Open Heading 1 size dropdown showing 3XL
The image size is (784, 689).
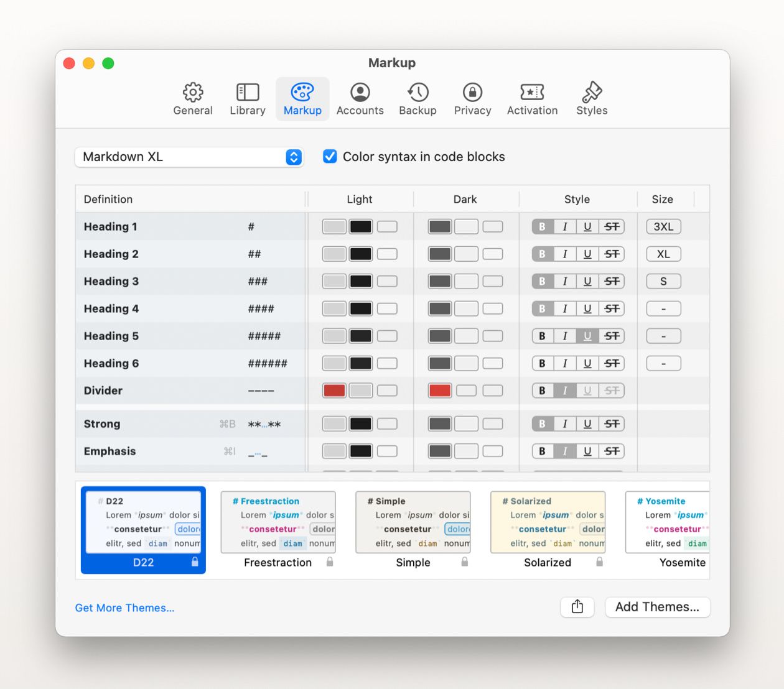(663, 226)
